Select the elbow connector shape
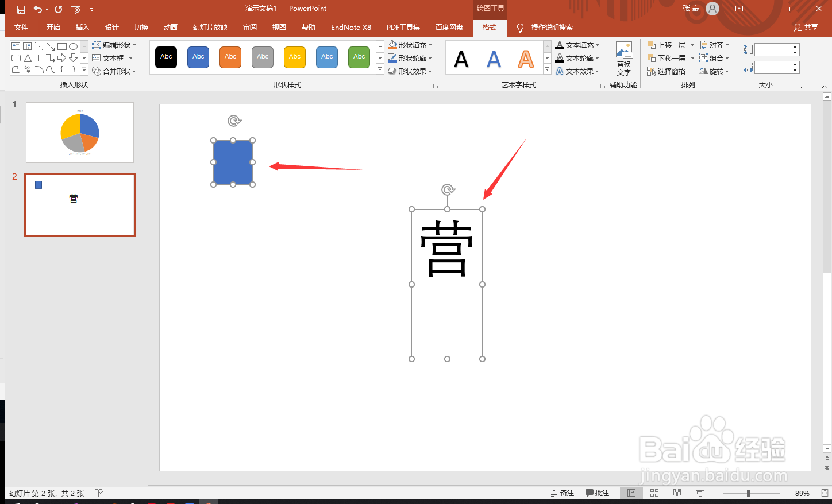This screenshot has width=832, height=504. click(x=39, y=58)
